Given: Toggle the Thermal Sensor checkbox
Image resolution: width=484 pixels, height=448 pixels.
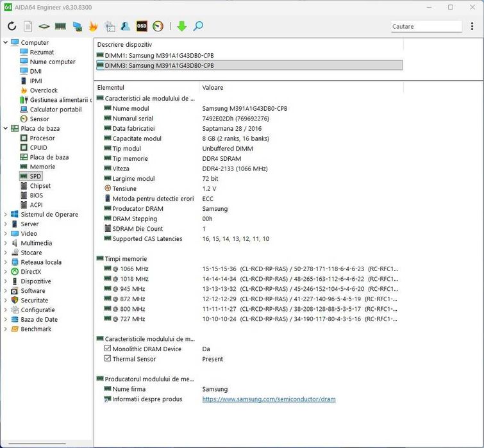Looking at the screenshot, I should pyautogui.click(x=108, y=358).
